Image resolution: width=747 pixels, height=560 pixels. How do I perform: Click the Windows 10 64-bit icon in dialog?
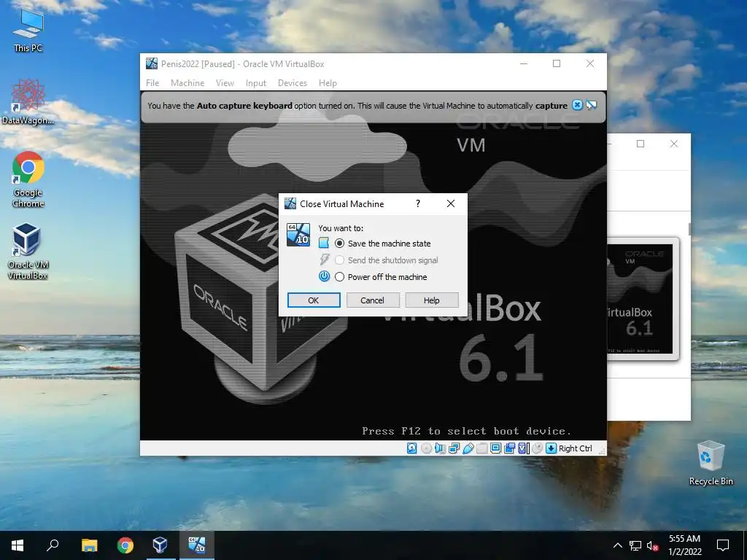(x=298, y=234)
